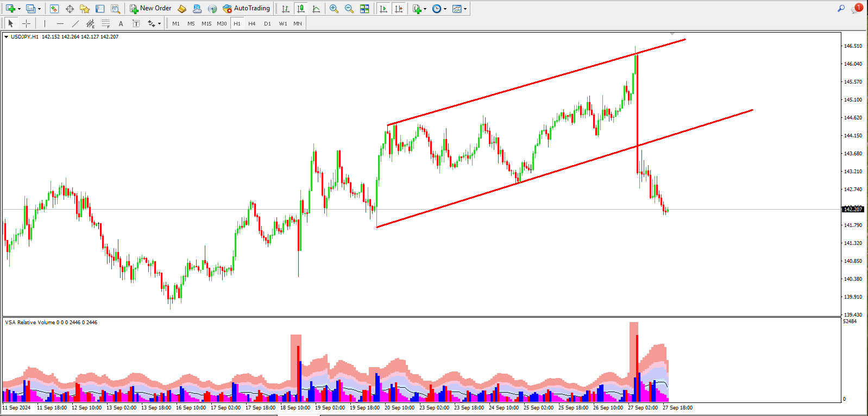Image resolution: width=868 pixels, height=416 pixels.
Task: Switch to bar chart view
Action: tap(286, 9)
